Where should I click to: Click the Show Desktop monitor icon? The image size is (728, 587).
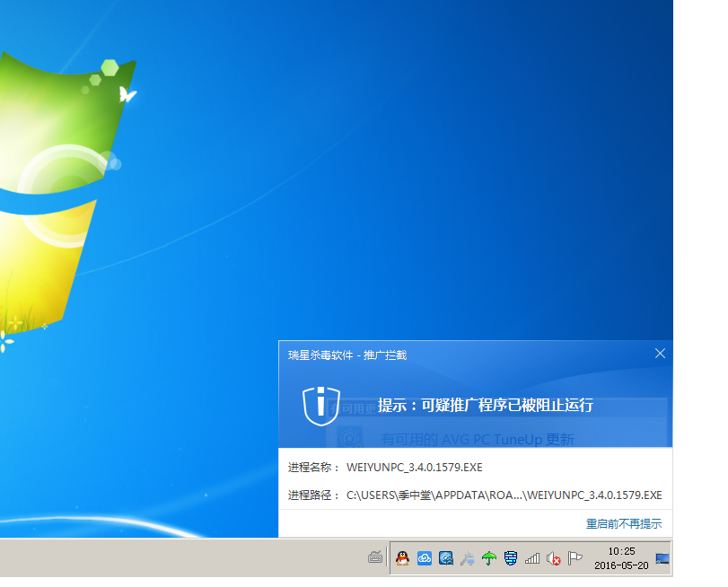click(662, 558)
